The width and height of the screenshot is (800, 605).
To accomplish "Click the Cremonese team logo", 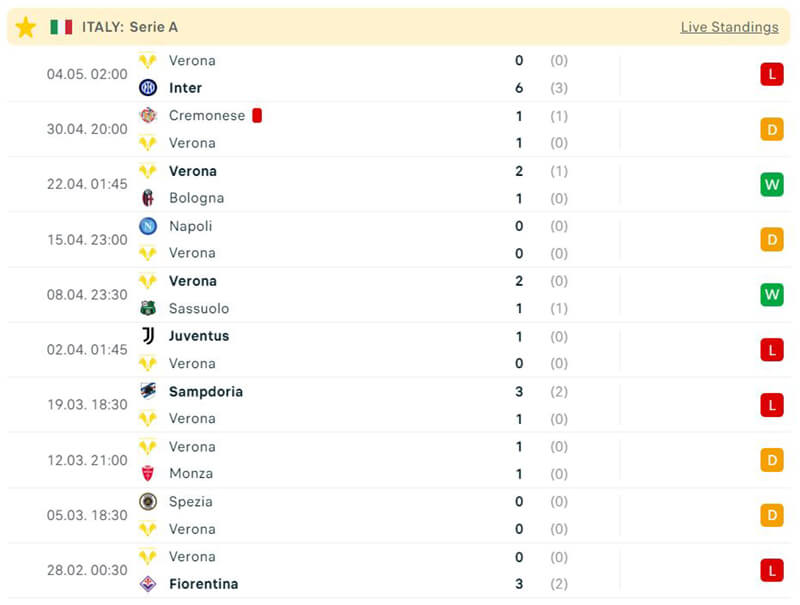I will 148,116.
